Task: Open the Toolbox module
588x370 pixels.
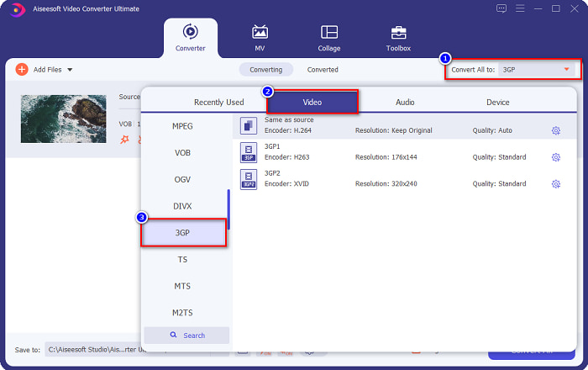Action: (398, 38)
